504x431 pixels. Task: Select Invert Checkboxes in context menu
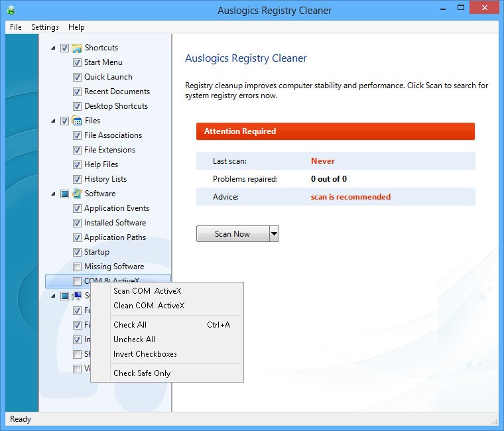pos(167,354)
